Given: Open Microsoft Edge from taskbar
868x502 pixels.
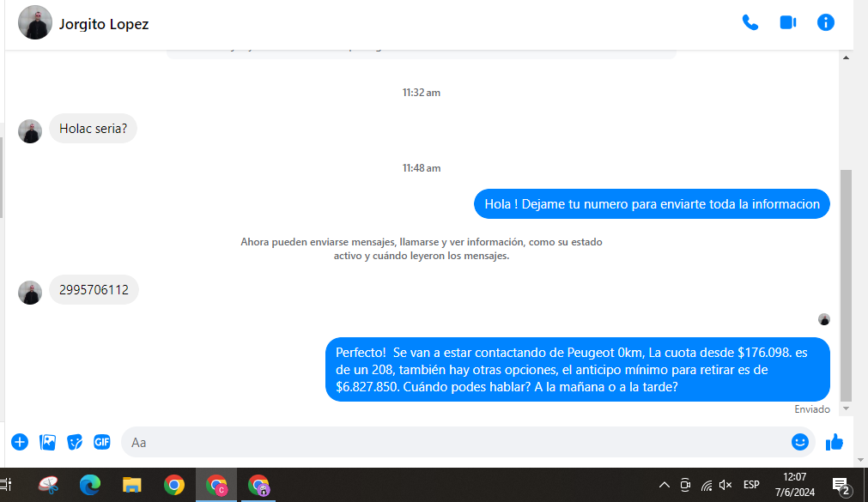Looking at the screenshot, I should coord(89,485).
